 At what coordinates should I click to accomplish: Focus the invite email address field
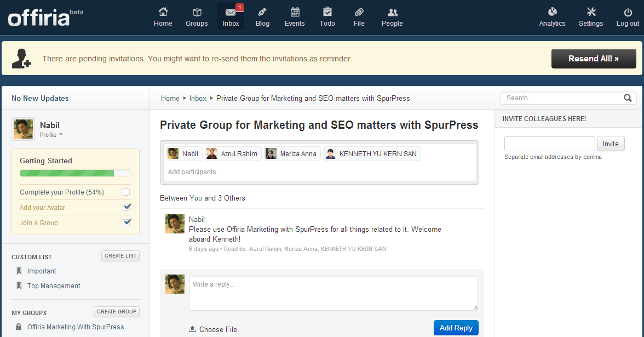[x=550, y=144]
